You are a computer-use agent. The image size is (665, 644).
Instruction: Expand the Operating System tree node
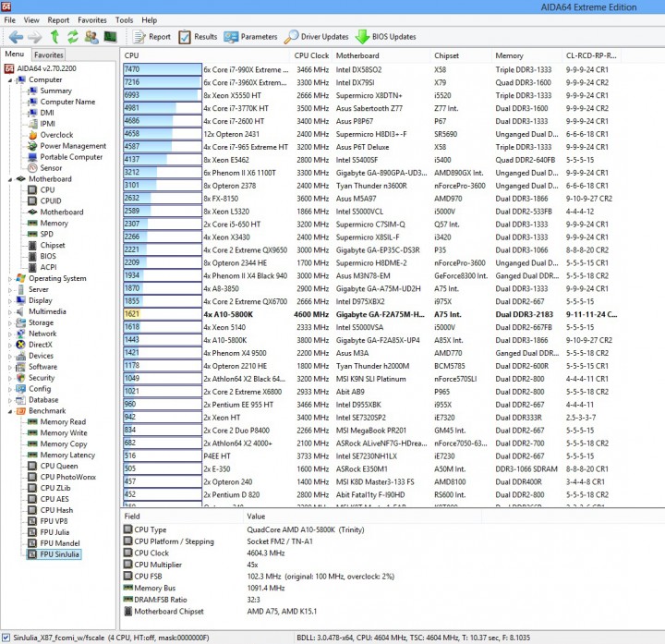10,279
